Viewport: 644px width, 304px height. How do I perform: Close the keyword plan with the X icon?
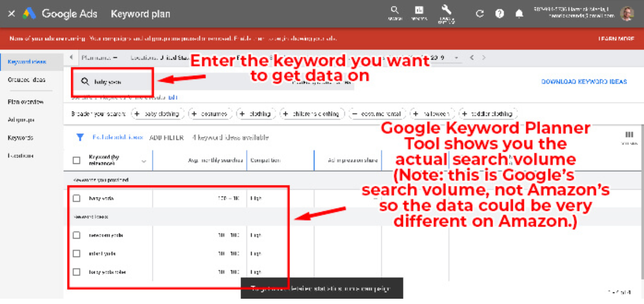click(x=11, y=14)
